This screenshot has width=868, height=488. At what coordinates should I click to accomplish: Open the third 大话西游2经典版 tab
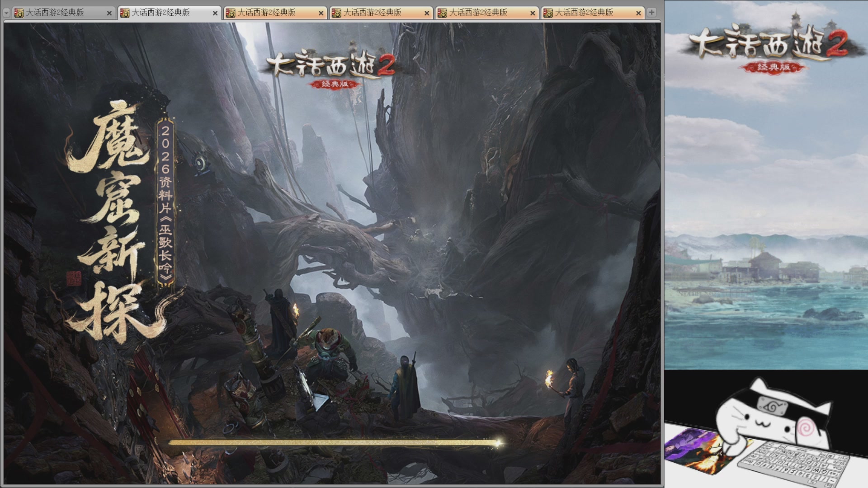pyautogui.click(x=275, y=13)
